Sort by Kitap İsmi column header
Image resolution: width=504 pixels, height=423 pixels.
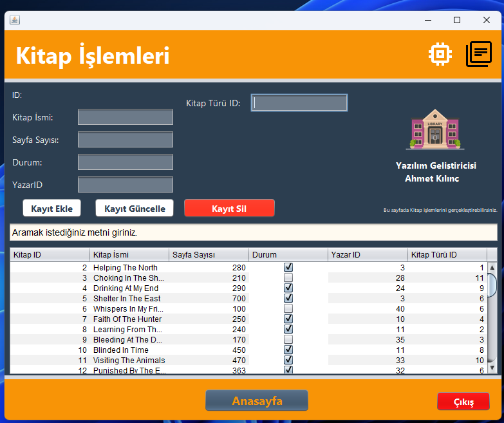129,254
